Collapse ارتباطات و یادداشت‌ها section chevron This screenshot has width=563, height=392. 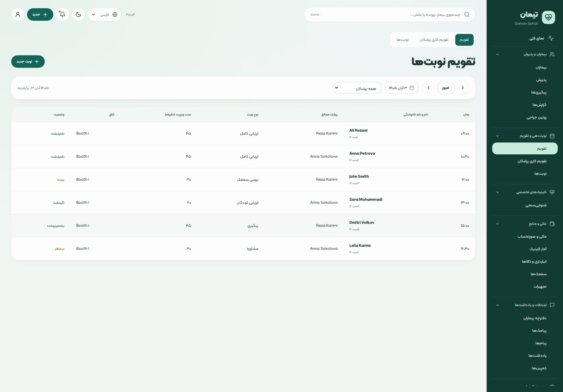point(497,305)
